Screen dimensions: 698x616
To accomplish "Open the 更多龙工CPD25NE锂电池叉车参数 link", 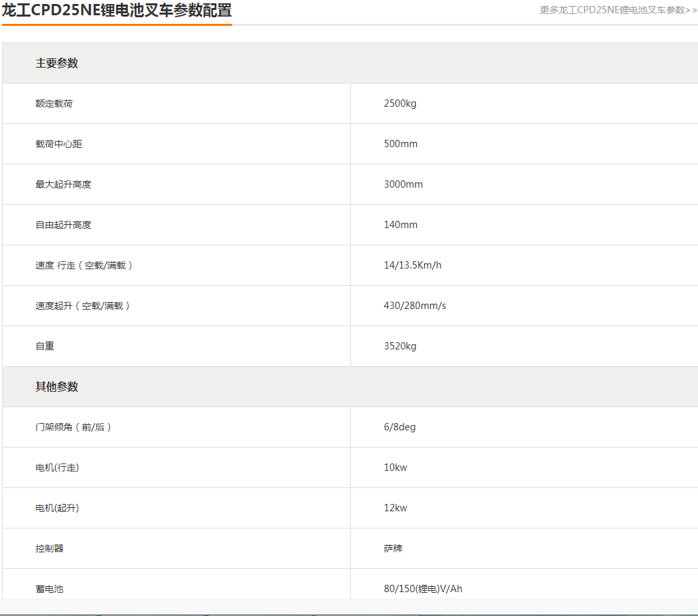I will coord(618,10).
